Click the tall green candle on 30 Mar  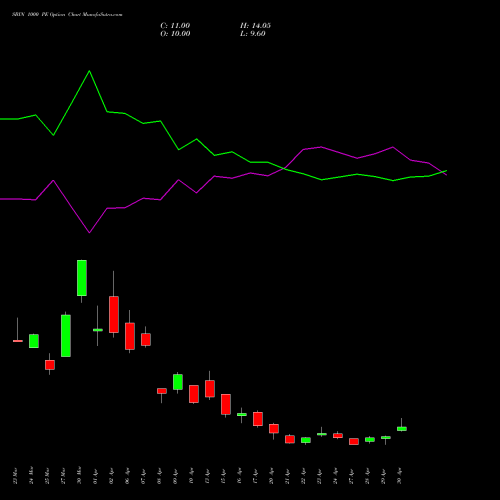pyautogui.click(x=82, y=278)
